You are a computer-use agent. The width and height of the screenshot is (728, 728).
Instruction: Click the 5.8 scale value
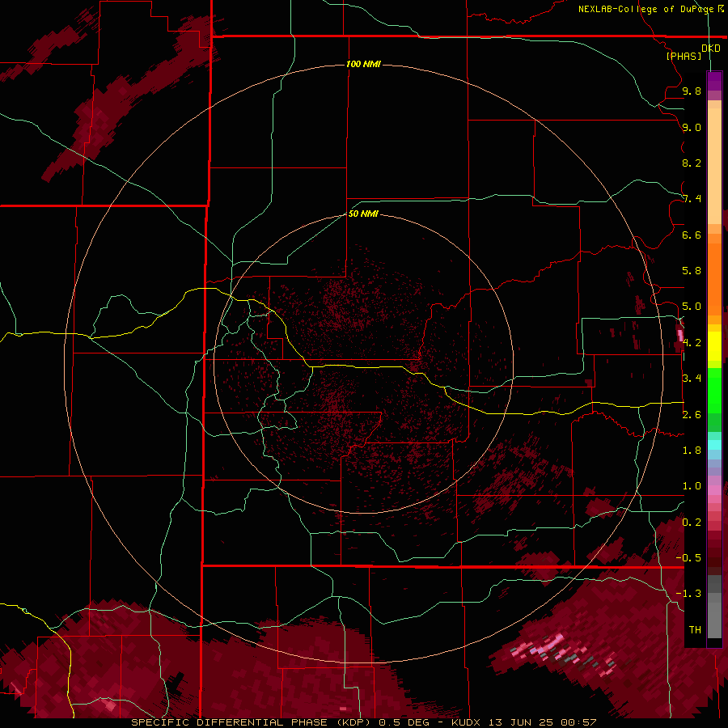692,271
